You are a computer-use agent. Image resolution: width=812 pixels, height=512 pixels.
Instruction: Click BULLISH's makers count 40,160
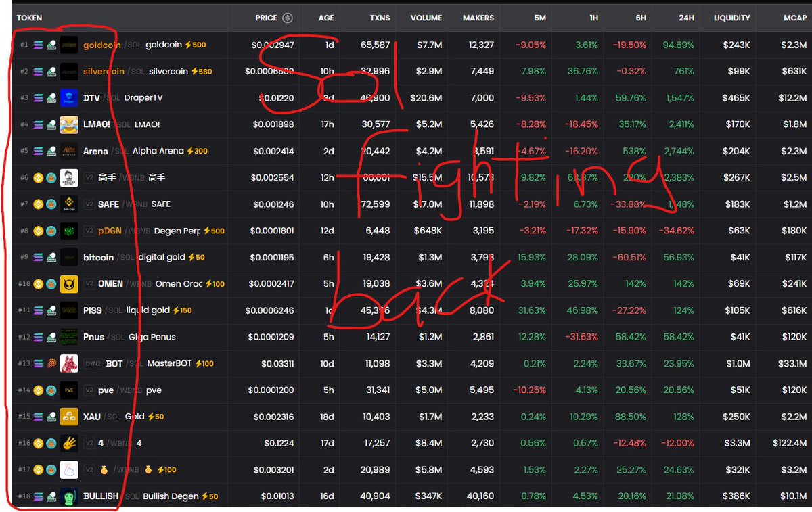pos(478,496)
